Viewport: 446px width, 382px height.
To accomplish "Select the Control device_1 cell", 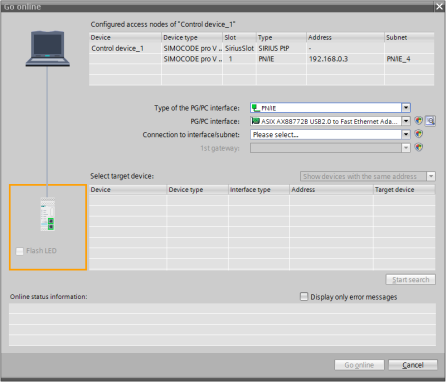I will pyautogui.click(x=125, y=48).
